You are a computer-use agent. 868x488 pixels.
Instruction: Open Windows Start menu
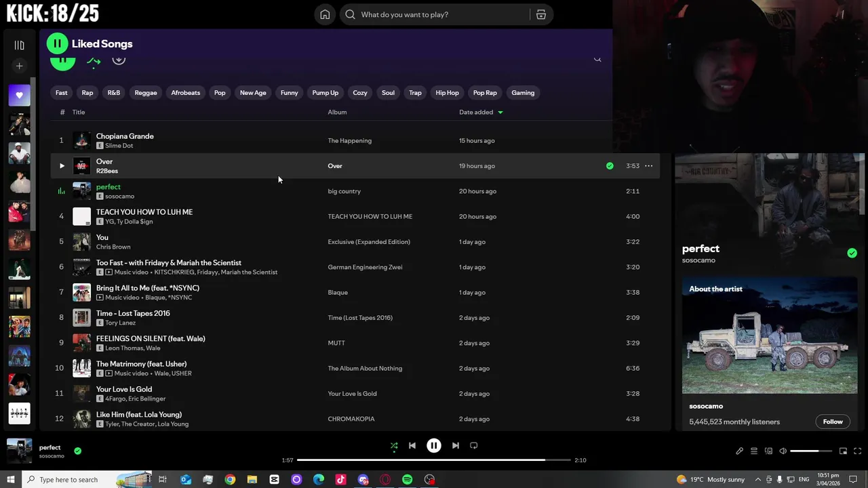pyautogui.click(x=10, y=479)
